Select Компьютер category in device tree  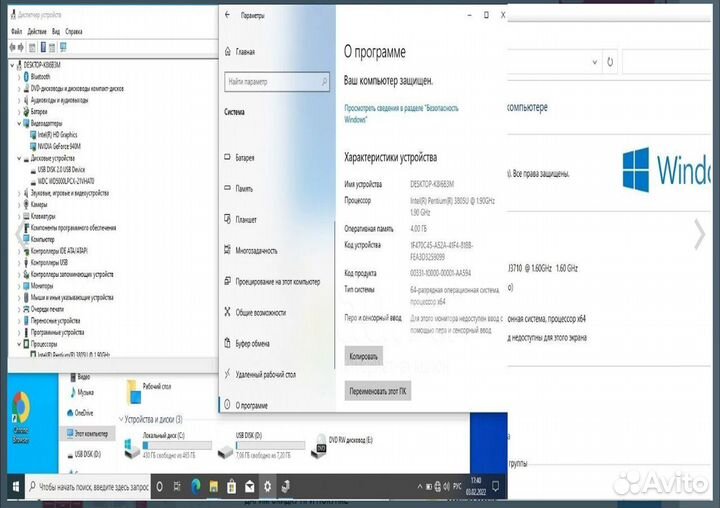click(x=42, y=239)
